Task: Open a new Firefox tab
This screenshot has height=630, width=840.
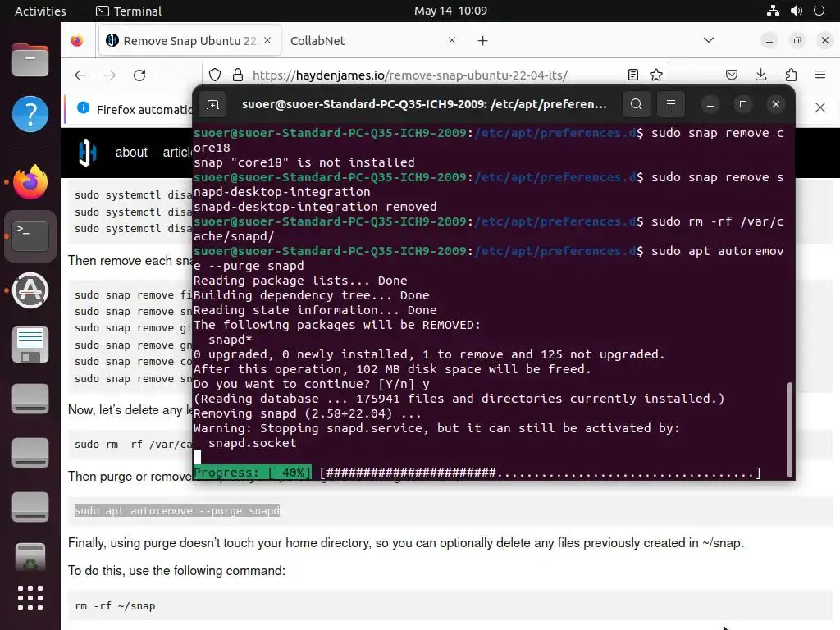Action: click(x=482, y=41)
